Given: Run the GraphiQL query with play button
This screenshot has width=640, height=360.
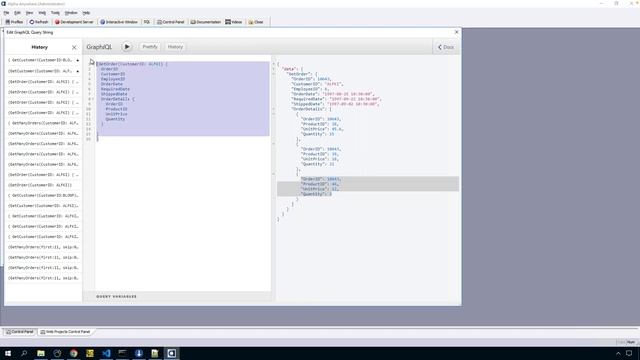Looking at the screenshot, I should click(127, 47).
